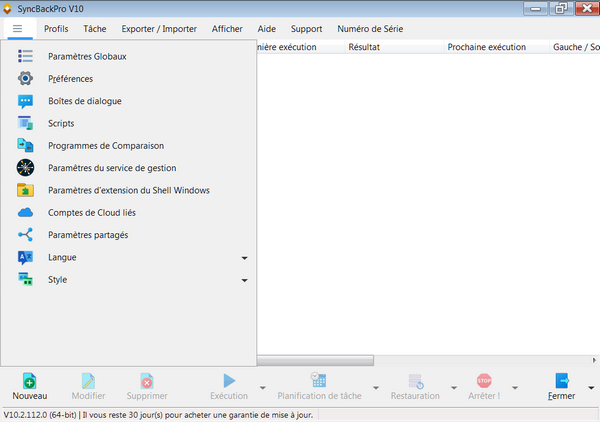Click the service de gestion round icon
The image size is (600, 422).
click(x=25, y=168)
